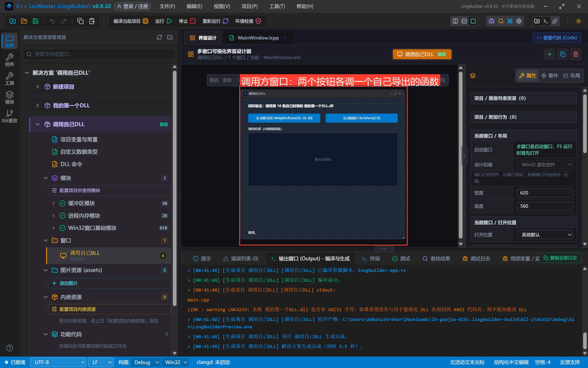Click the add window plus button

(x=549, y=54)
